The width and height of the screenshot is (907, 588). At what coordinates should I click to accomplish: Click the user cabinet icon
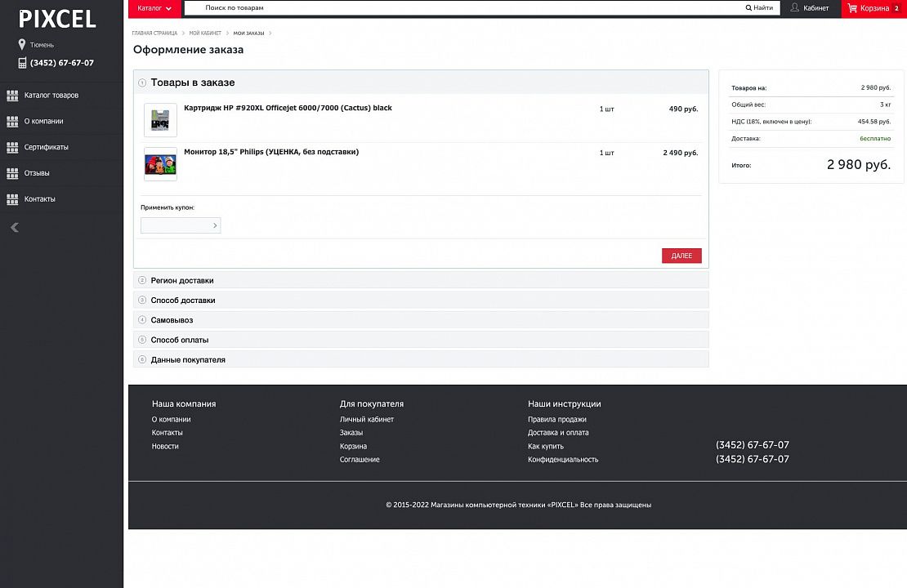(795, 8)
